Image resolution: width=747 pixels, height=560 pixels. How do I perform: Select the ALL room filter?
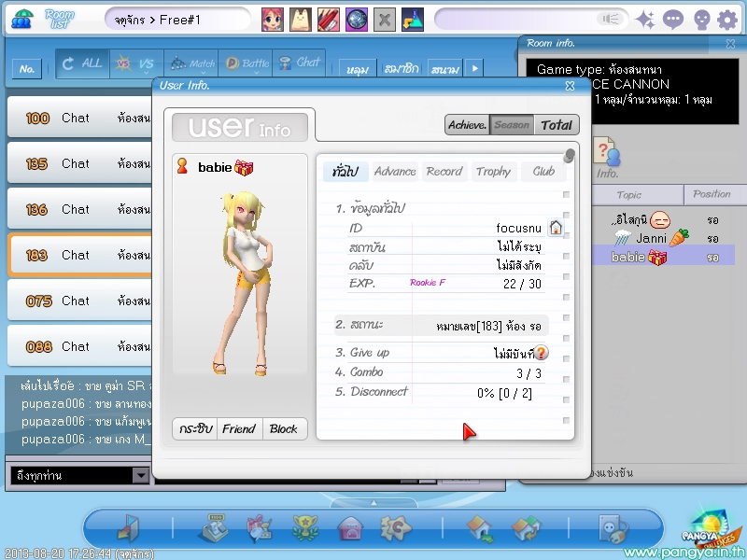pyautogui.click(x=82, y=63)
